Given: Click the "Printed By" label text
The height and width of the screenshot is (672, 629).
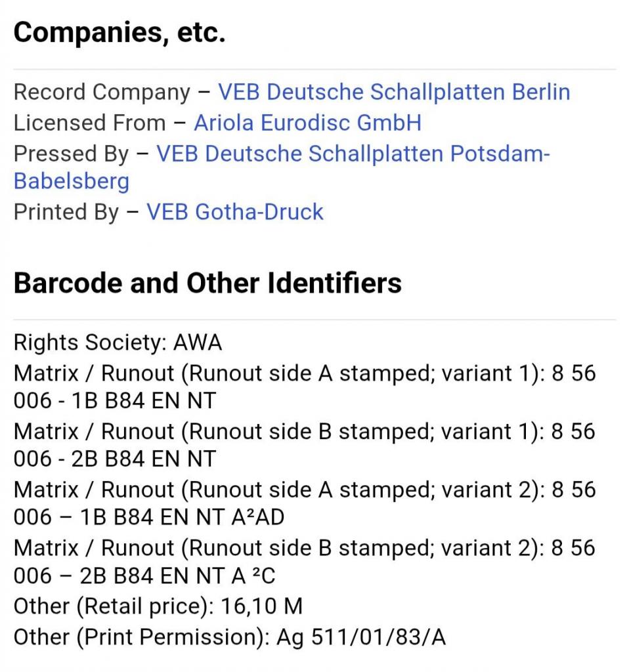Looking at the screenshot, I should click(66, 212).
